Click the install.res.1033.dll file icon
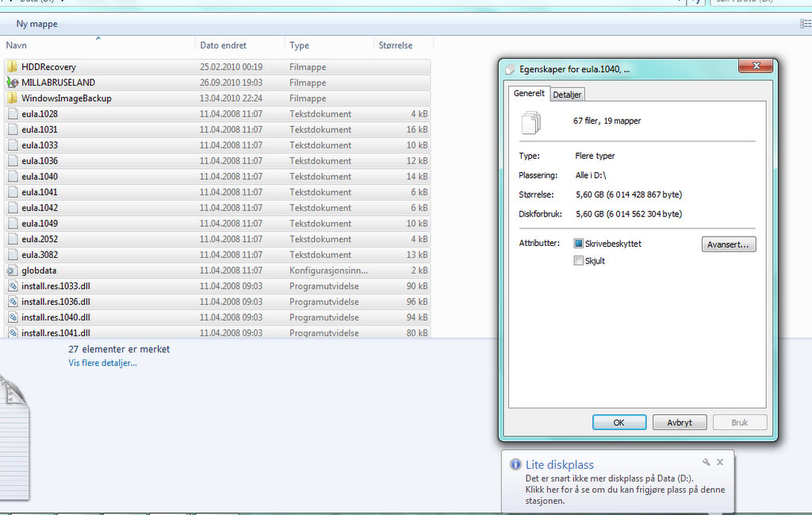The width and height of the screenshot is (812, 515). point(13,286)
